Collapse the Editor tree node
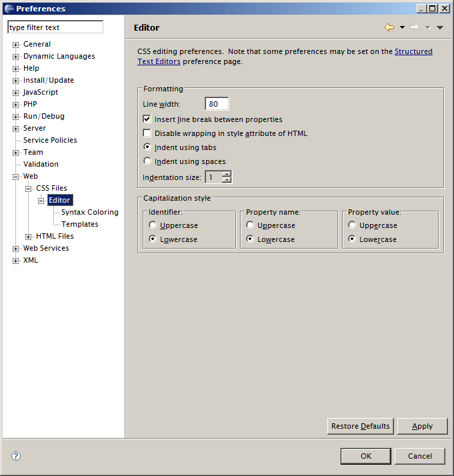The height and width of the screenshot is (476, 454). click(x=41, y=201)
